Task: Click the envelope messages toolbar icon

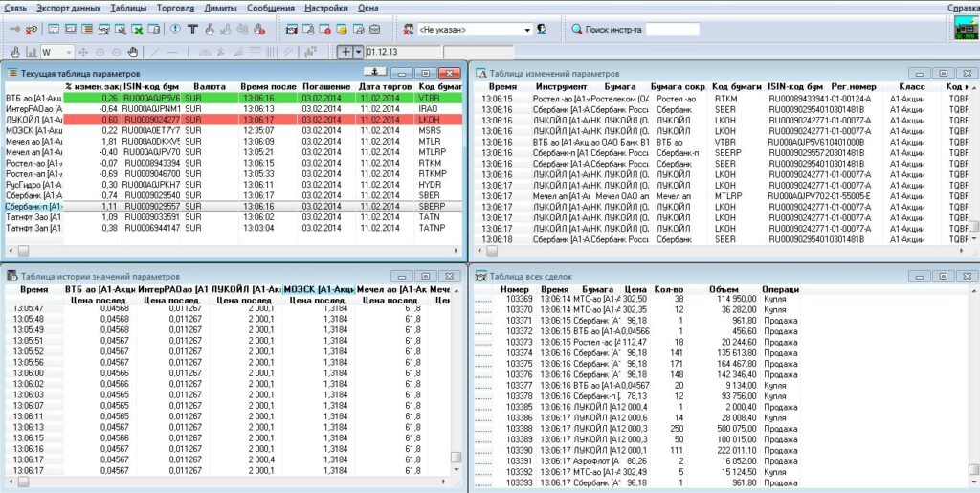Action: point(374,29)
